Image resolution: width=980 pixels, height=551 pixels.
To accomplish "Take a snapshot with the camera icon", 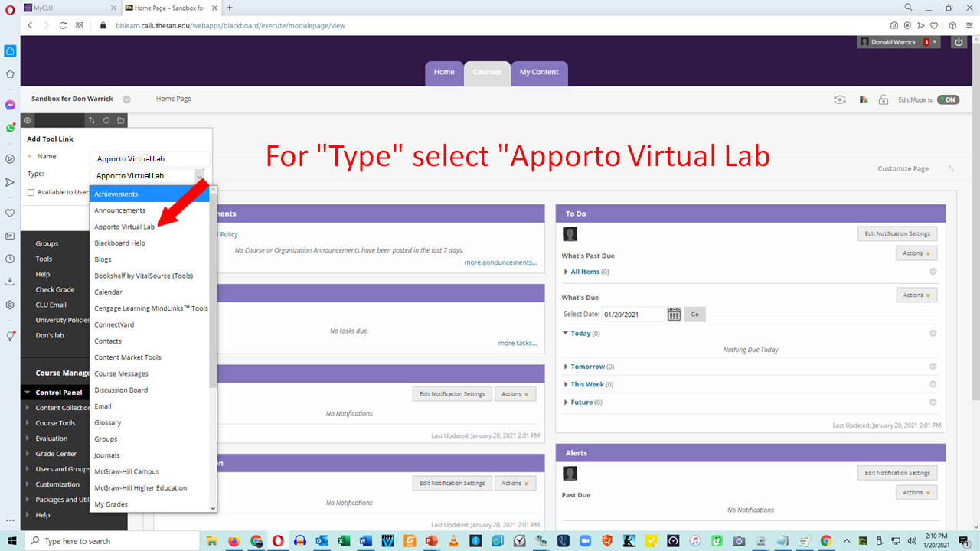I will 893,25.
